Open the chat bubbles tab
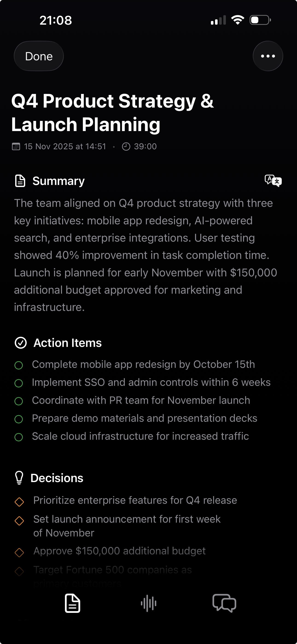The image size is (297, 644). point(224,603)
